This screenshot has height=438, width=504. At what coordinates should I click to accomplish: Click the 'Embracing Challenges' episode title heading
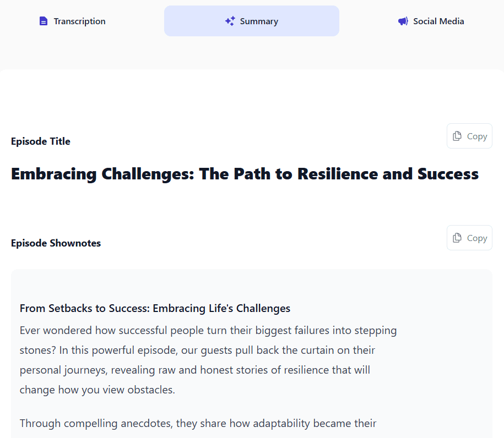(245, 174)
